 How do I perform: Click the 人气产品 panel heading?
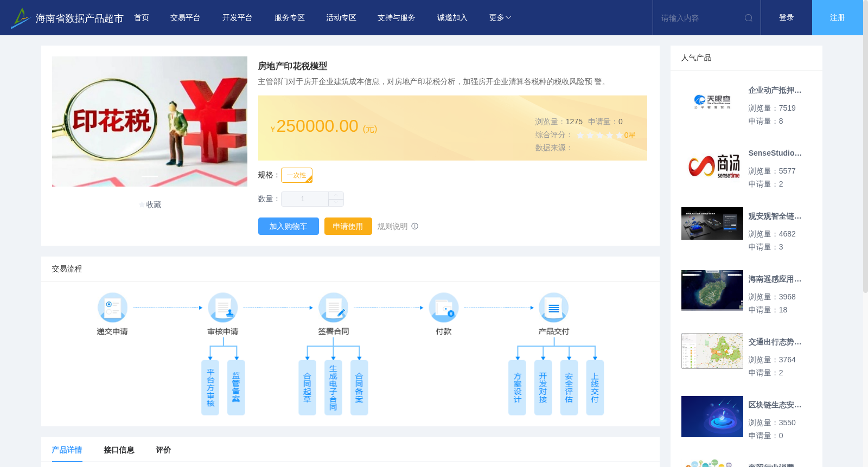point(696,57)
